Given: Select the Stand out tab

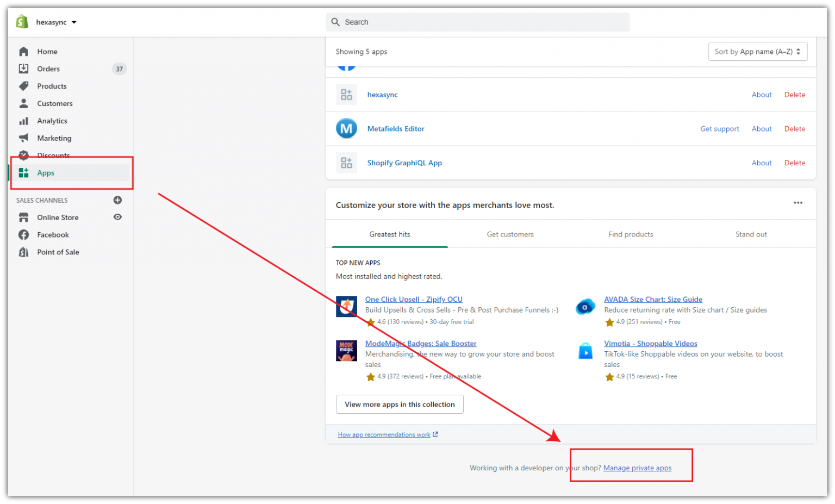Looking at the screenshot, I should click(751, 234).
